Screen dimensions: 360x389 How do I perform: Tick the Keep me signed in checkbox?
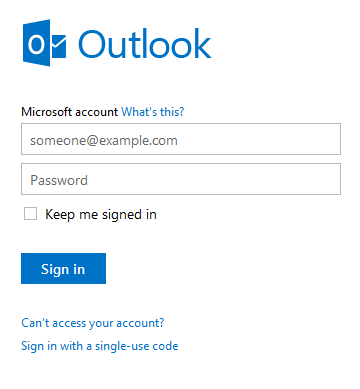[x=30, y=214]
